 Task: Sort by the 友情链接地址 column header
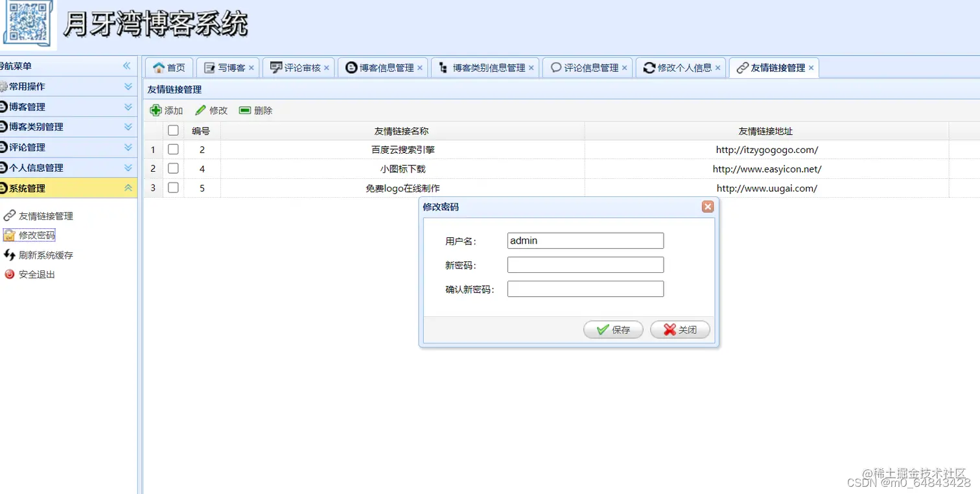(x=766, y=130)
